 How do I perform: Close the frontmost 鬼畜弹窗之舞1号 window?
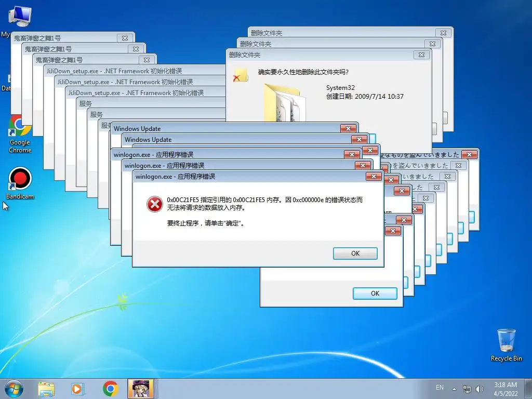[147, 60]
